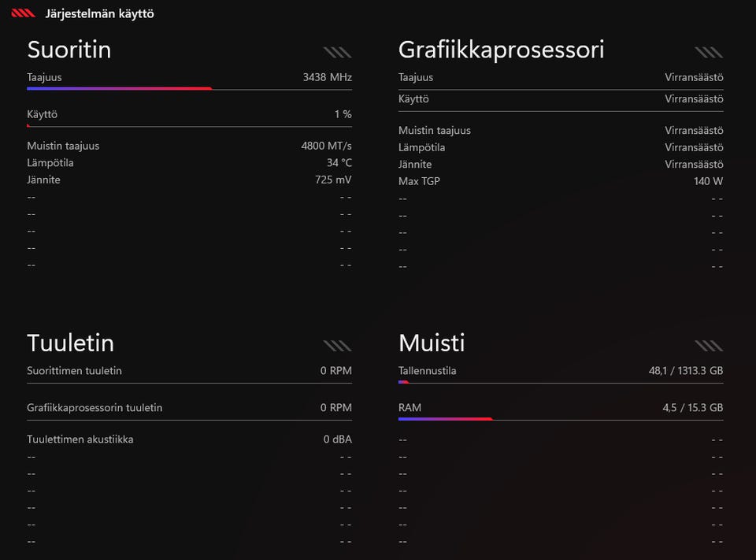The width and height of the screenshot is (756, 560).
Task: Click the Suorittimen tuuletin 0 RPM row
Action: [x=190, y=370]
